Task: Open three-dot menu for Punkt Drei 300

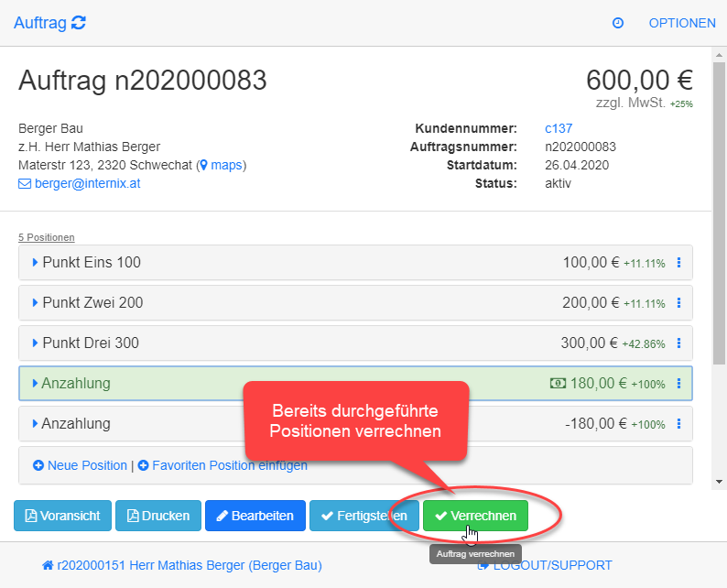Action: (678, 343)
